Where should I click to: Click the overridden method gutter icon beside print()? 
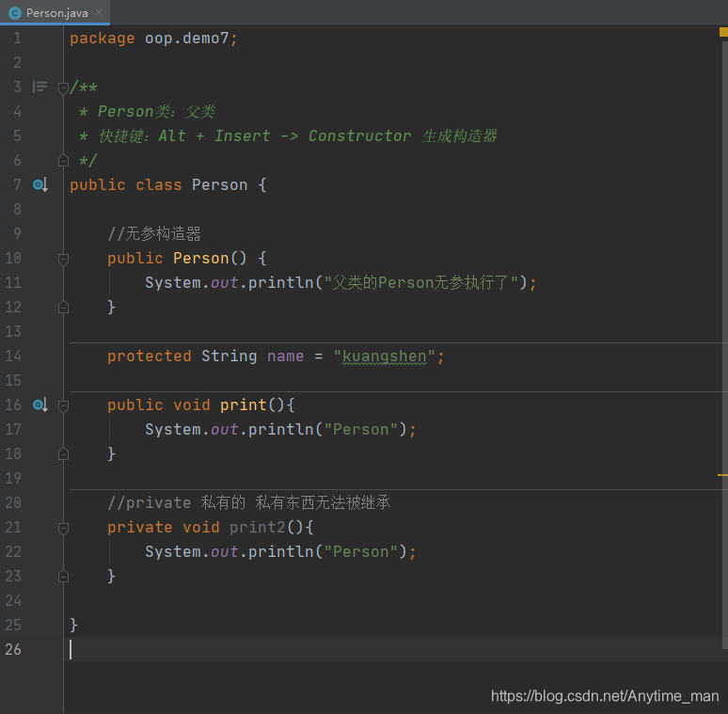click(x=40, y=405)
